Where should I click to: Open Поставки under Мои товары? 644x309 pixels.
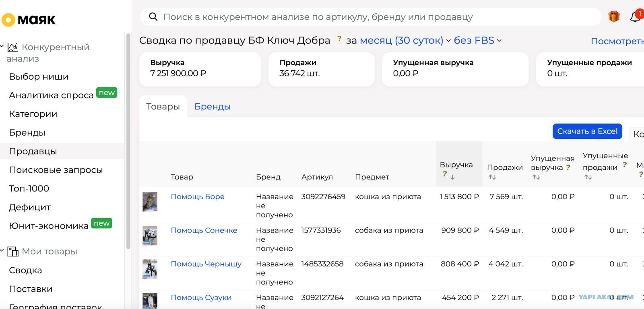pos(31,289)
